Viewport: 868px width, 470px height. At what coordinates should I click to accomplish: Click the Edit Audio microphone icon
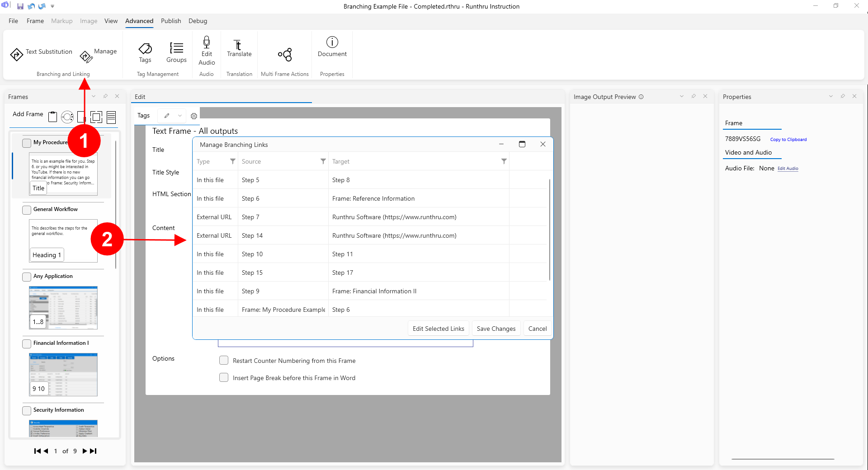pyautogui.click(x=207, y=42)
